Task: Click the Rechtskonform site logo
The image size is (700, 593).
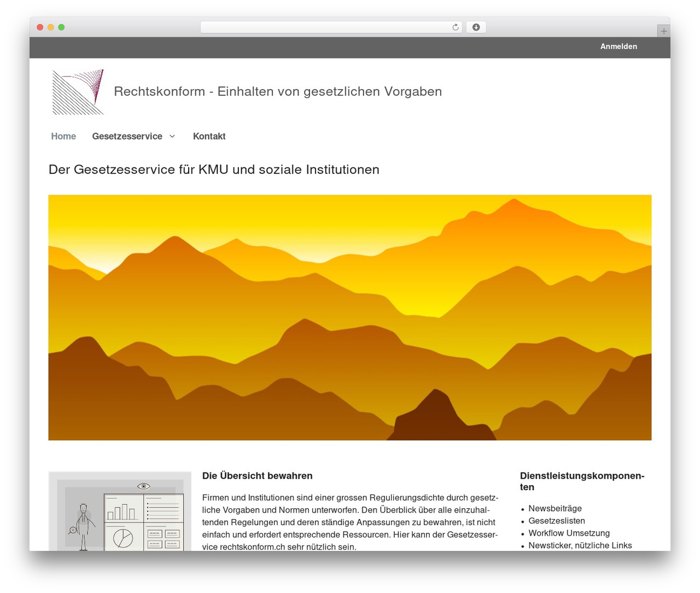Action: point(78,92)
